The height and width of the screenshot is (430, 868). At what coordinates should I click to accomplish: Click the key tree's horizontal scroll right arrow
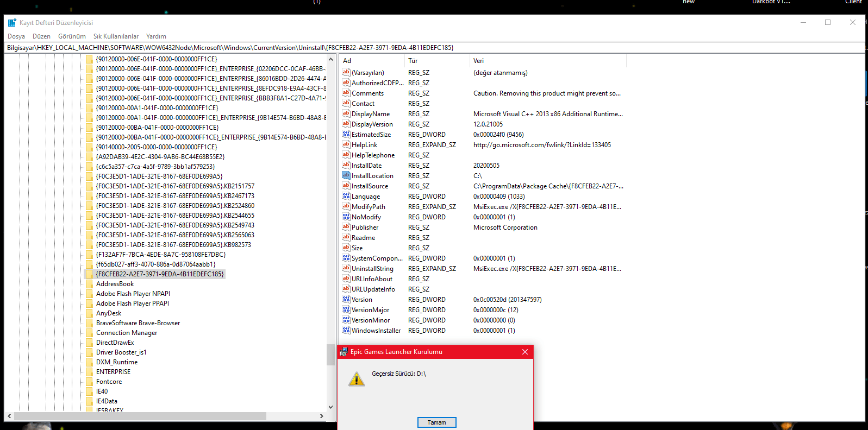pyautogui.click(x=322, y=416)
